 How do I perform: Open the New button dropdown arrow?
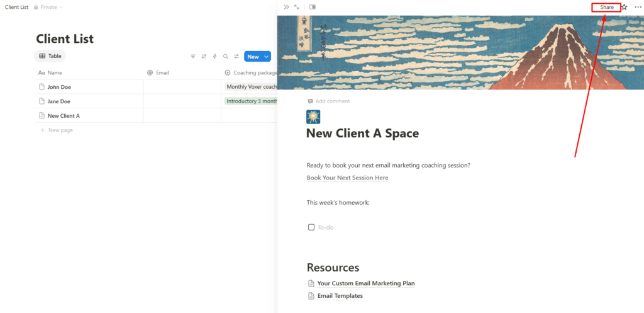(x=266, y=56)
